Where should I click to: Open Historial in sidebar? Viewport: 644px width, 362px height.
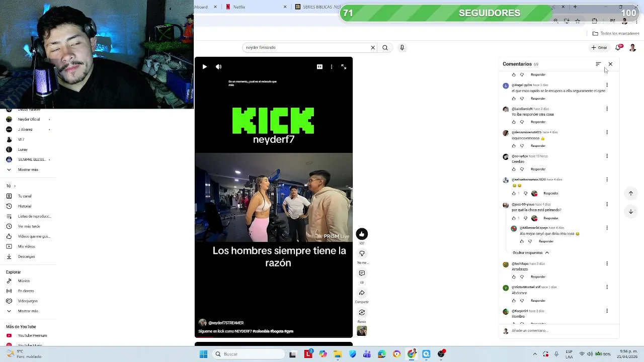coord(25,206)
